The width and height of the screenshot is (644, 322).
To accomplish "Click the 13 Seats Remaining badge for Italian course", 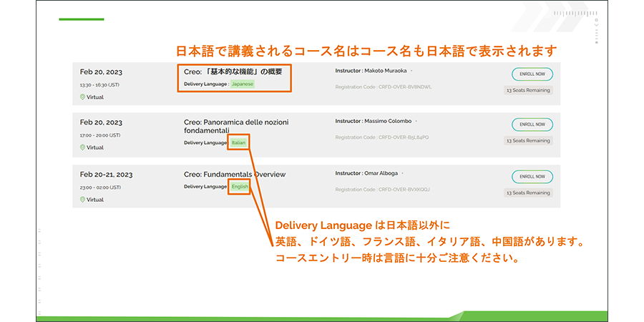I will point(528,141).
